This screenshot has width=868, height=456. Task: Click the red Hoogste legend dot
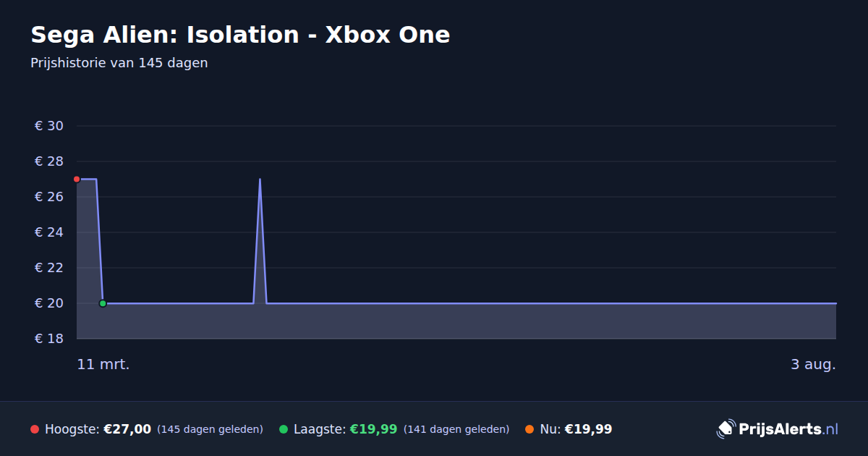[x=35, y=429]
